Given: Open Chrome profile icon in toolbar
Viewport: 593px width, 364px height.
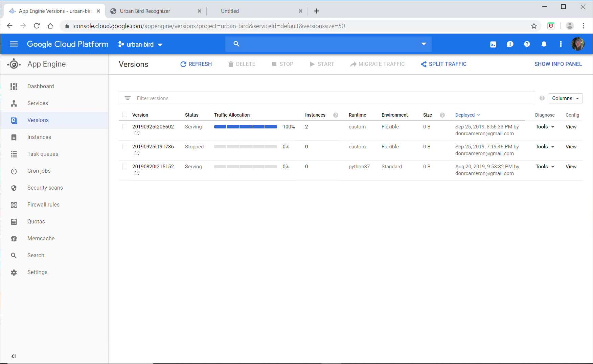Looking at the screenshot, I should tap(570, 26).
